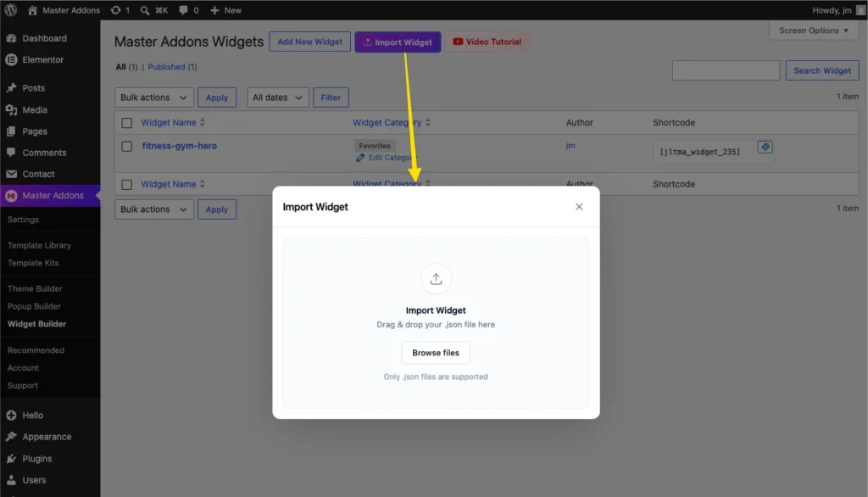This screenshot has width=868, height=497.
Task: Filter by Published widgets link
Action: click(166, 67)
